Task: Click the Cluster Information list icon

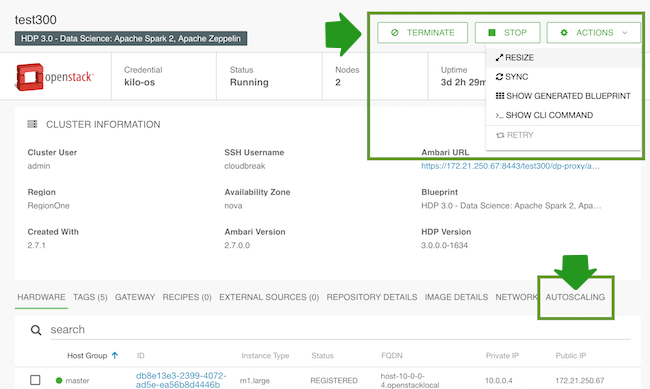Action: click(x=32, y=124)
